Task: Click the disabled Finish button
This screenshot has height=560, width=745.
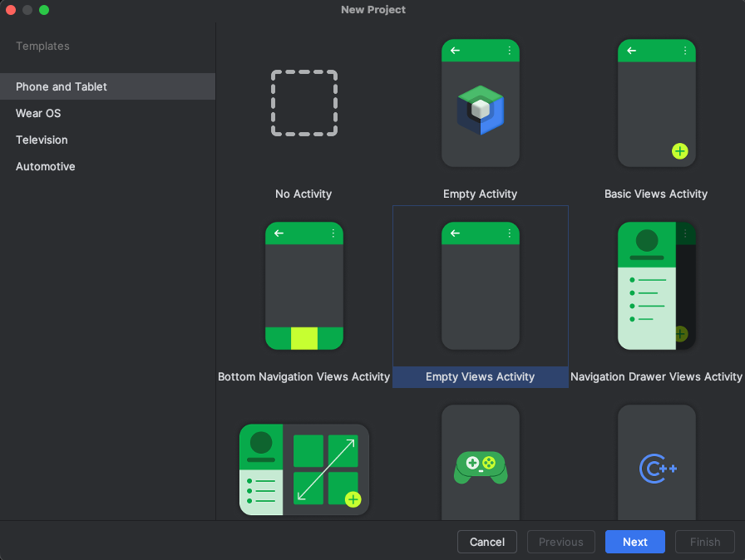Action: [705, 542]
